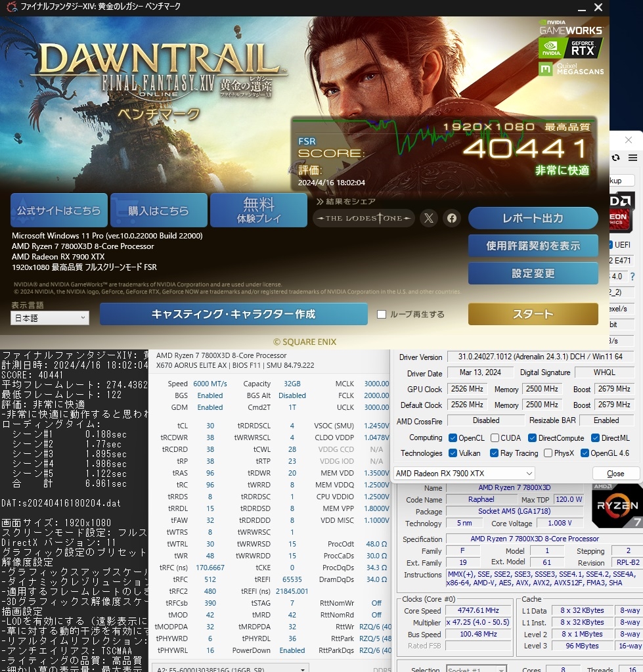The width and height of the screenshot is (643, 672).
Task: Click the ProcOdt value 48.0 Ω
Action: 376,544
